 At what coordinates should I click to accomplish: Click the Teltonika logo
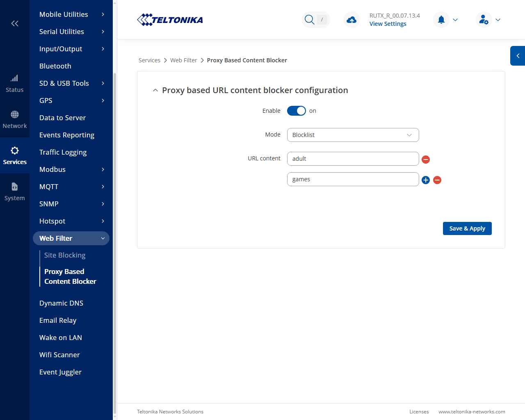click(170, 20)
